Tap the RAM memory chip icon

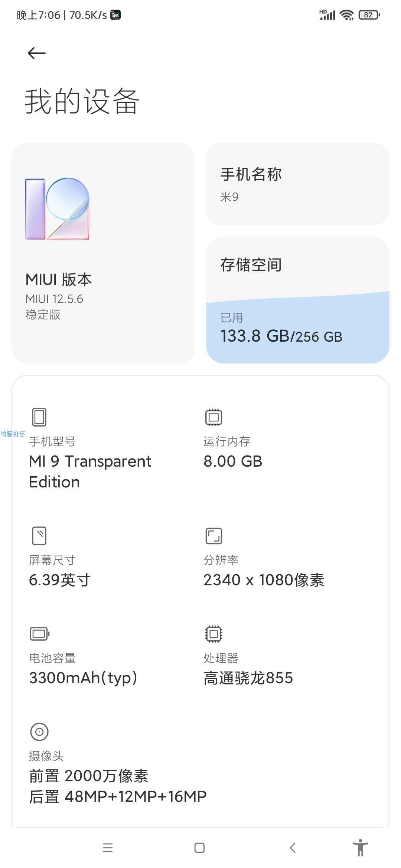click(x=213, y=417)
